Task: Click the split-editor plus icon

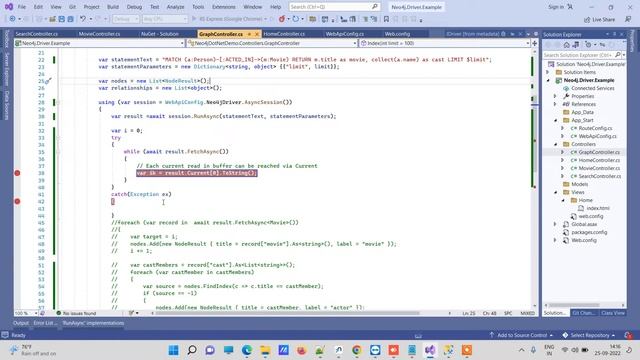Action: [x=534, y=43]
